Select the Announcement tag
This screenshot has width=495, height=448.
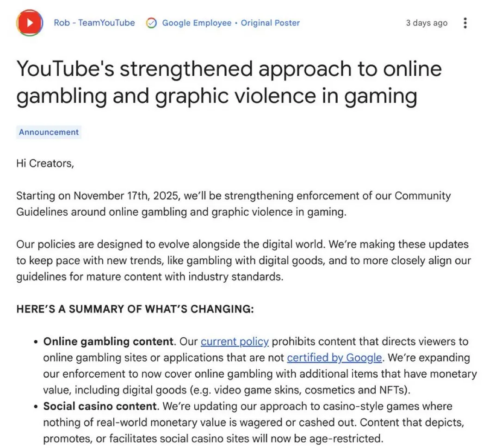pos(49,132)
